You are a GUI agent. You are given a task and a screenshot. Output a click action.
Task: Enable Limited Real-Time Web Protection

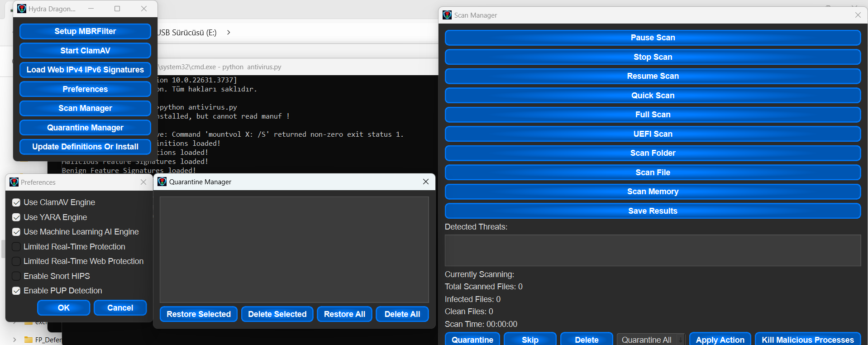(x=16, y=261)
